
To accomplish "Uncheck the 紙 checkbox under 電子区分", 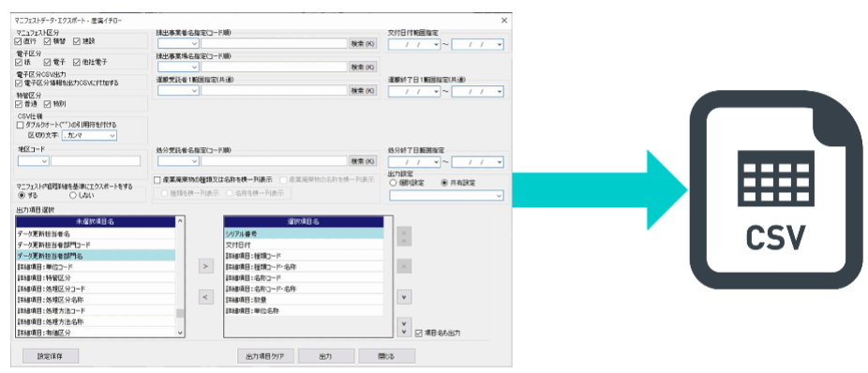I will tap(19, 62).
